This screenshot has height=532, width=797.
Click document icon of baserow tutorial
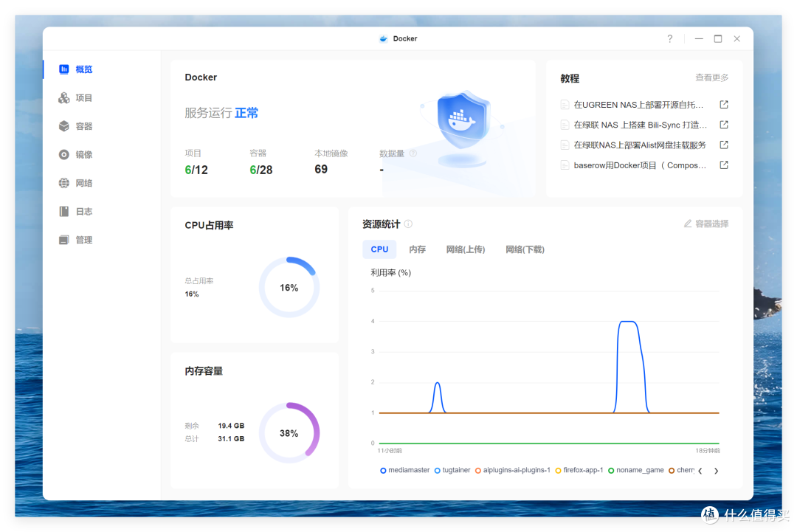click(565, 165)
